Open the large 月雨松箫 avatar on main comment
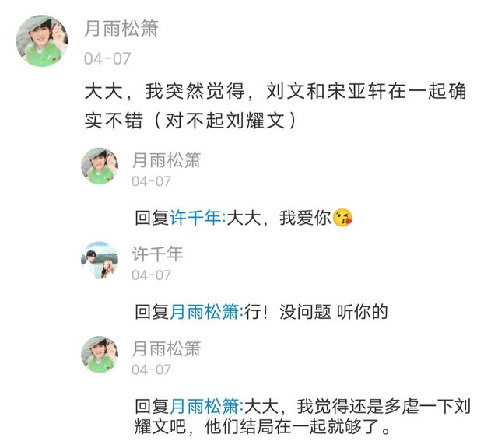 click(42, 40)
